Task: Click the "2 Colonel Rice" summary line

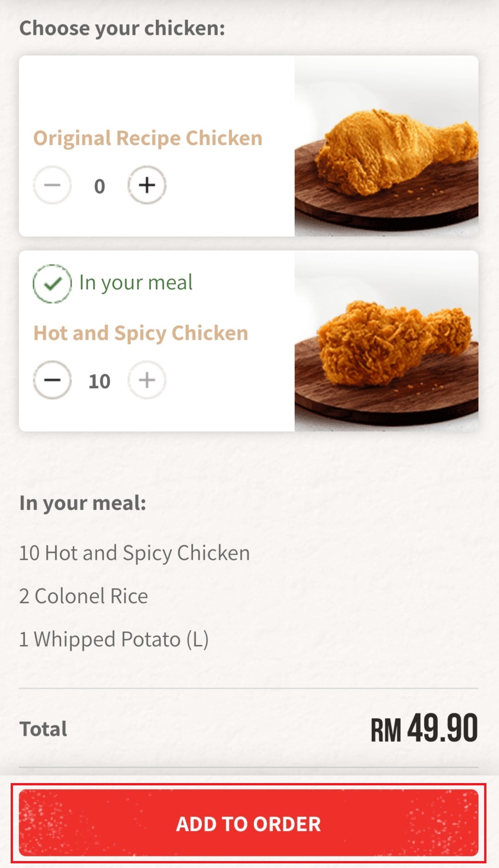Action: tap(84, 596)
